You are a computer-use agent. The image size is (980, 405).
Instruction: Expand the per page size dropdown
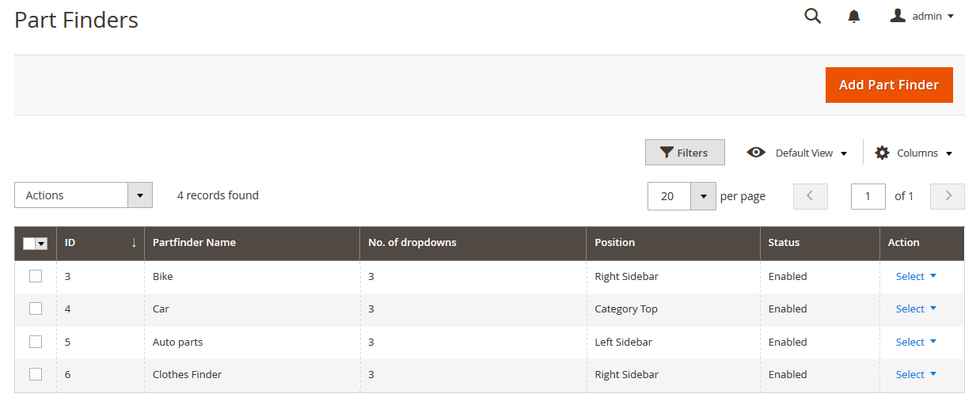click(x=703, y=196)
